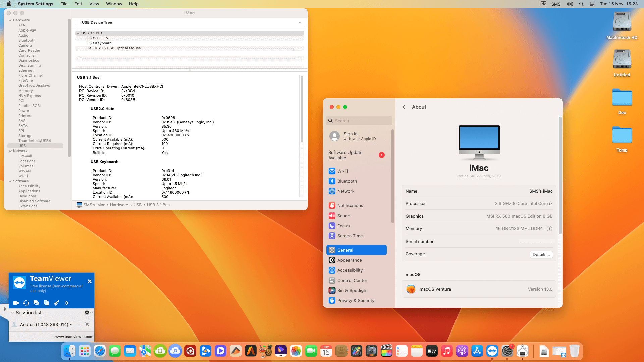The image size is (644, 362).
Task: Select the TeamViewer whiteboard brush icon
Action: click(56, 303)
